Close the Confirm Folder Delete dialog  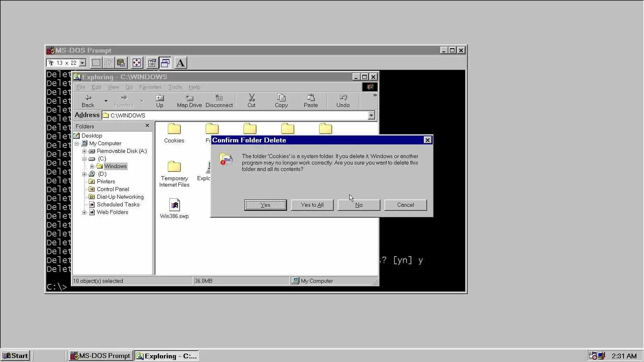click(x=427, y=140)
